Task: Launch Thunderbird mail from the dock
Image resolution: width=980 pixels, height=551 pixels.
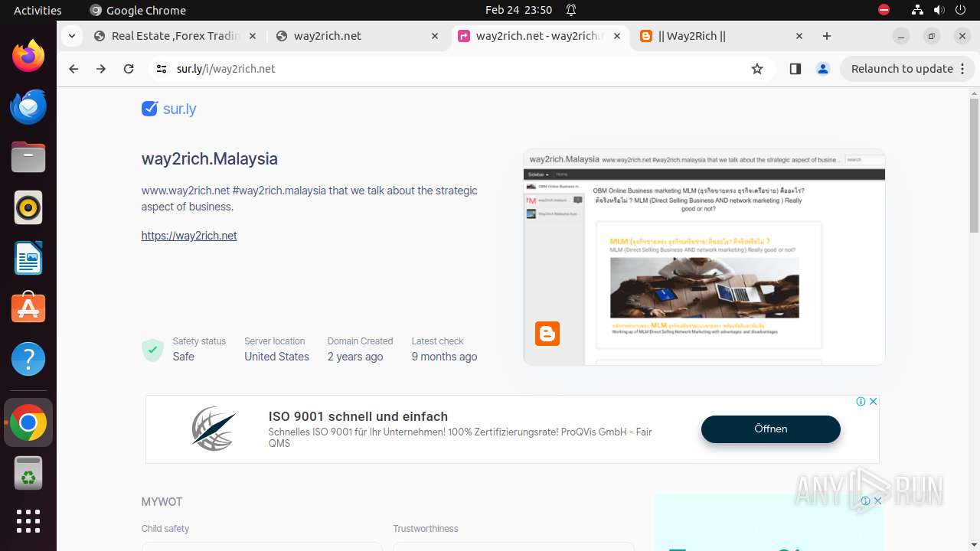Action: coord(28,106)
